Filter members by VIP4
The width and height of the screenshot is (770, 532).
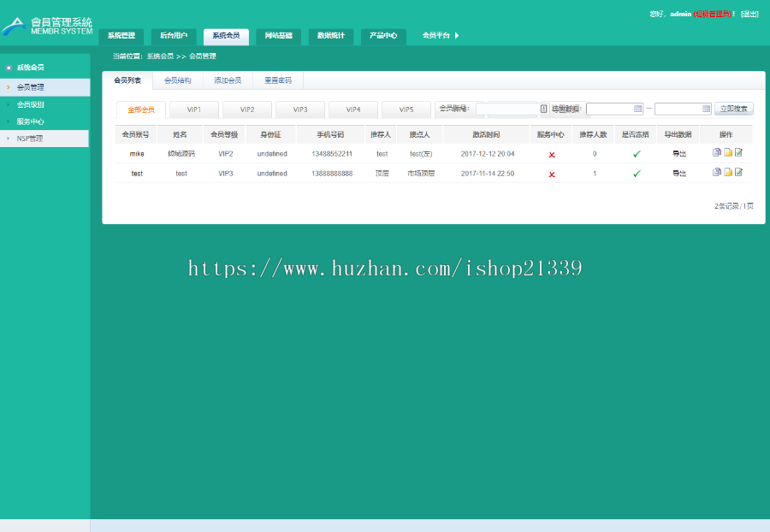click(x=353, y=109)
